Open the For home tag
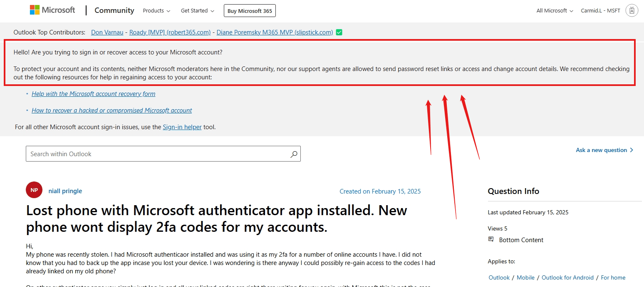 click(x=613, y=277)
